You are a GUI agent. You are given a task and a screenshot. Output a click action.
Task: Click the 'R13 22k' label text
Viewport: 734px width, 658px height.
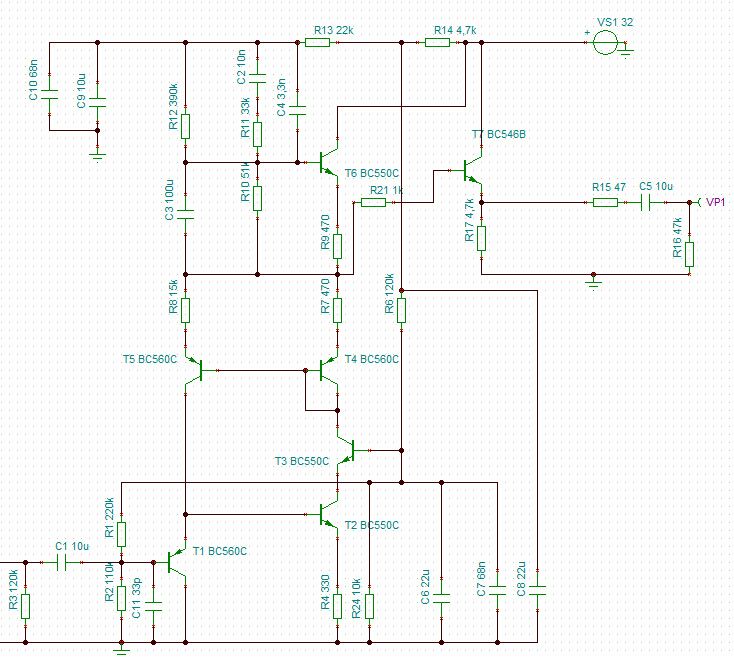coord(334,30)
